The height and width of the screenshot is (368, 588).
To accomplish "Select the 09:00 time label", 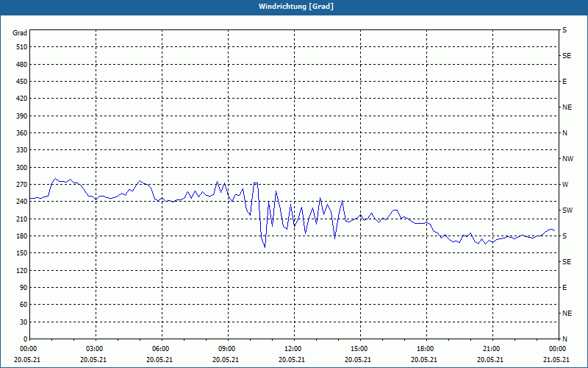I will point(227,349).
